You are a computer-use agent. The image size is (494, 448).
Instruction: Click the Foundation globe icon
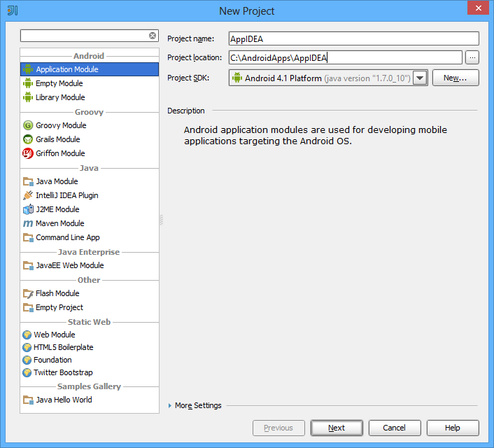[x=27, y=360]
